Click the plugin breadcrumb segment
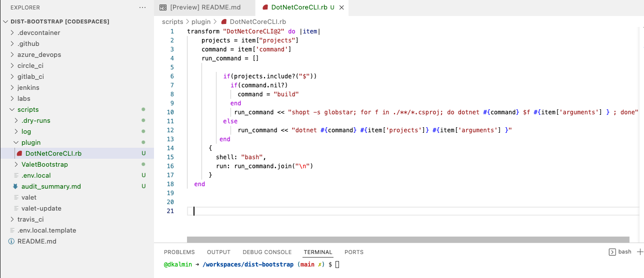 (201, 21)
